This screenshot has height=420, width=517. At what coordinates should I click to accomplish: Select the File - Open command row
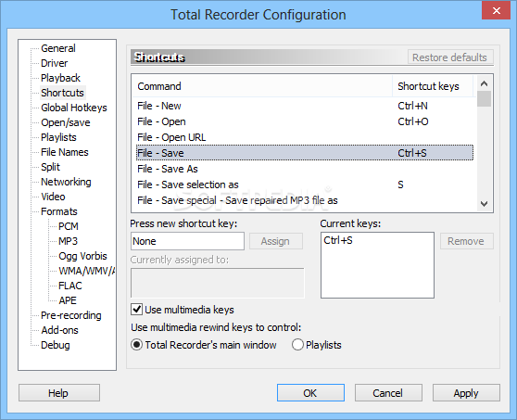click(305, 121)
